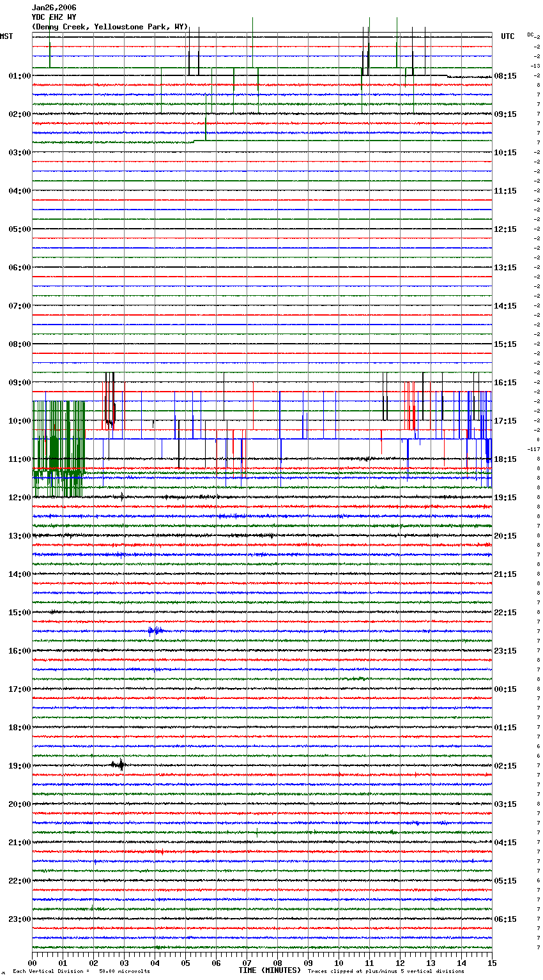The width and height of the screenshot is (543, 980).
Task: Click the date label Jan26,2006
Action: [54, 8]
